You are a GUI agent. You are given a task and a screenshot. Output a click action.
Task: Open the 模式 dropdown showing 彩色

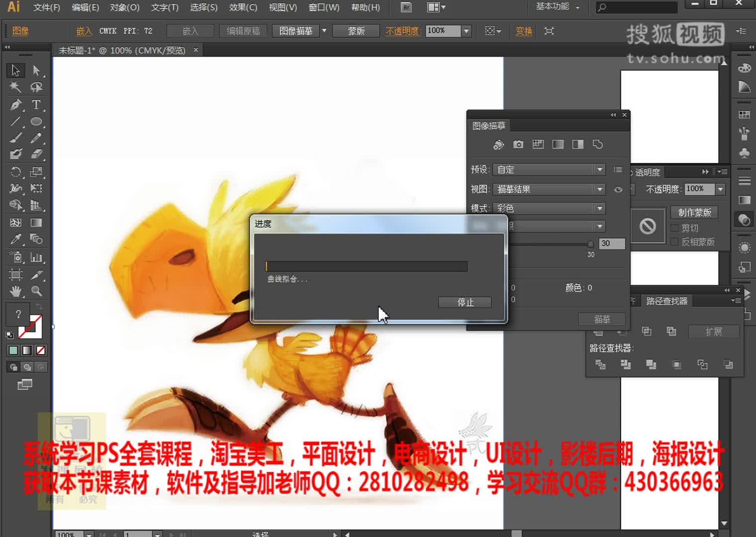(549, 208)
